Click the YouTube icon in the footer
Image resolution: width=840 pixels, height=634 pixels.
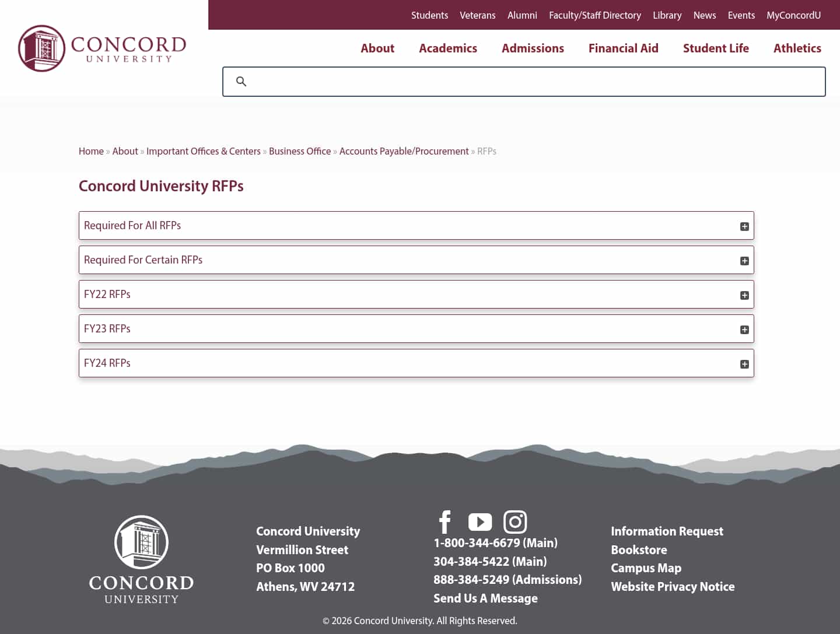pos(480,522)
